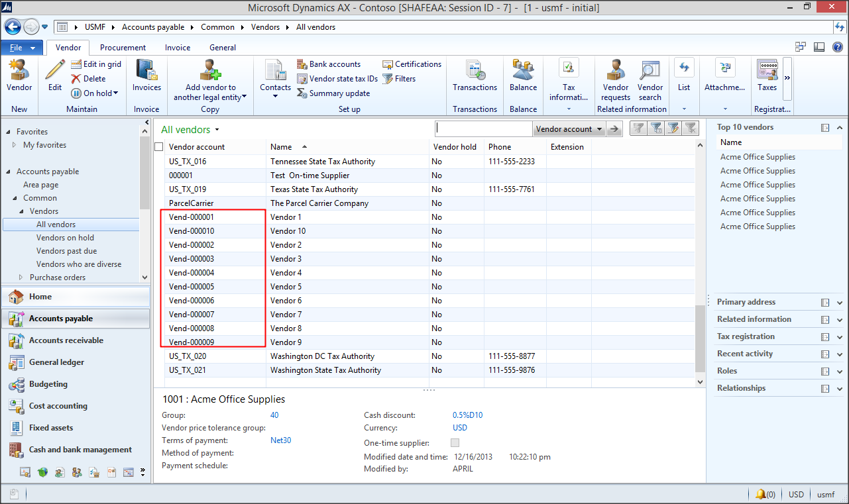Viewport: 849px width, 504px height.
Task: Expand My favorites tree node
Action: 14,145
